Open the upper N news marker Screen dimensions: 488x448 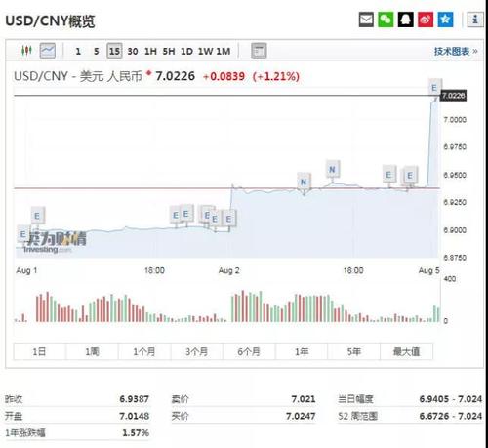(x=332, y=169)
